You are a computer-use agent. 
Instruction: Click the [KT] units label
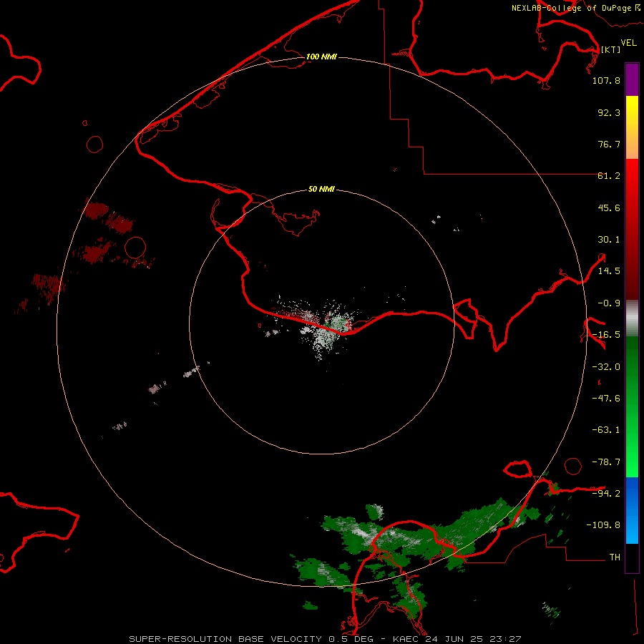(x=610, y=49)
